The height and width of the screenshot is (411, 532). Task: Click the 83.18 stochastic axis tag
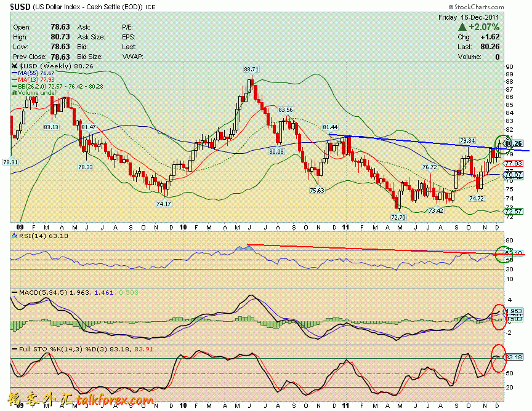[x=514, y=357]
